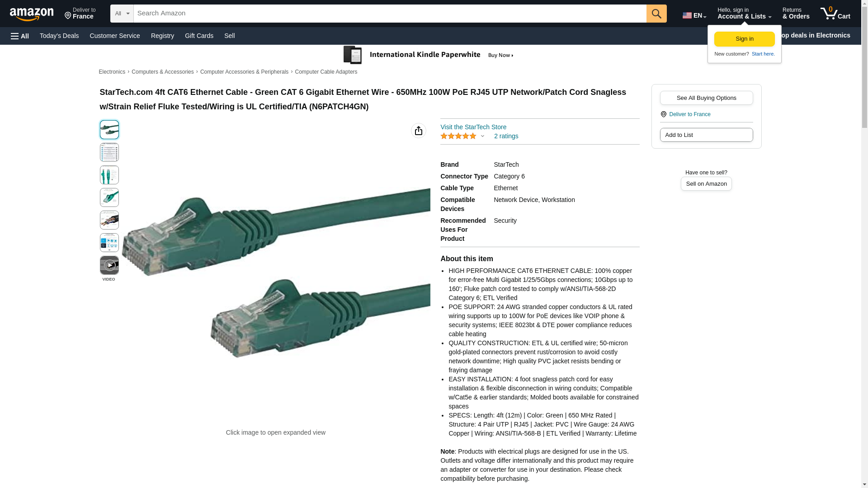This screenshot has height=488, width=868.
Task: Expand the Add to List dropdown
Action: click(x=706, y=135)
